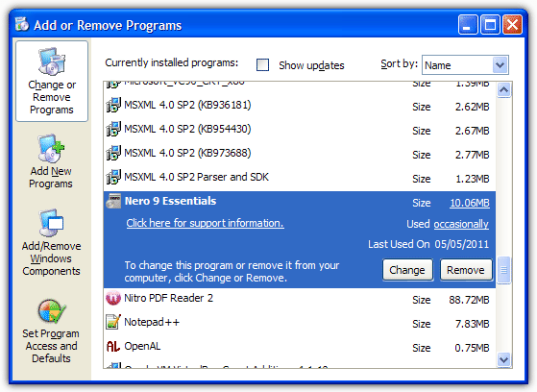The width and height of the screenshot is (537, 392).
Task: Minimize the Add or Remove Programs window
Action: [x=468, y=24]
